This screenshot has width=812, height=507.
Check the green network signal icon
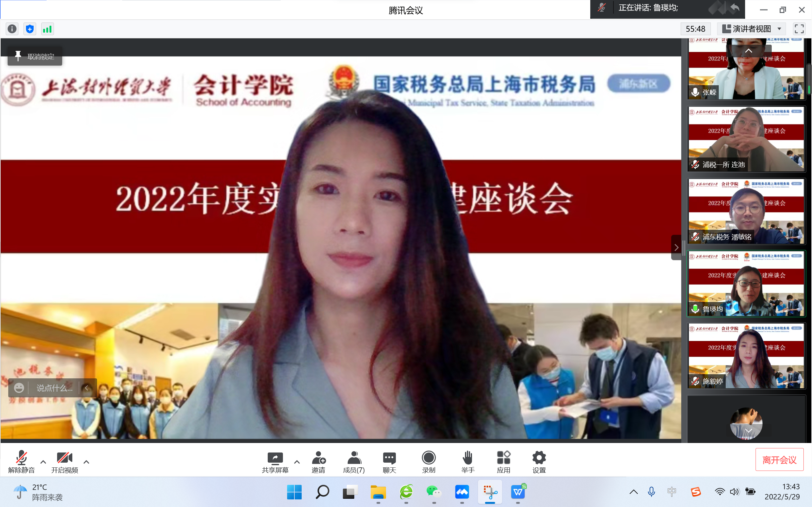(47, 29)
